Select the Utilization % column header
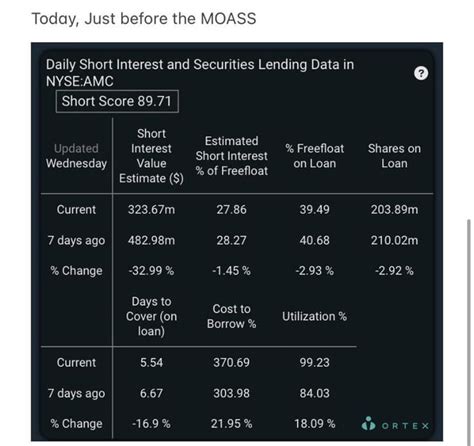The height and width of the screenshot is (446, 474). 314,316
